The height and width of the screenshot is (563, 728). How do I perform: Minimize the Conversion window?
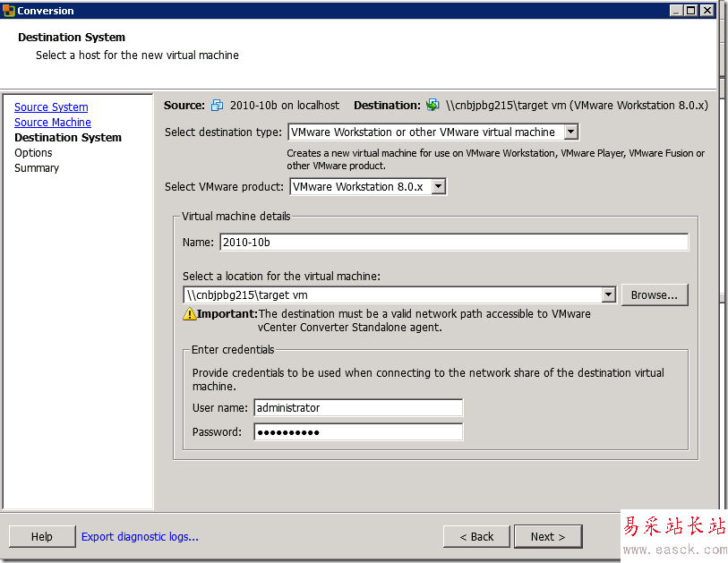point(676,10)
